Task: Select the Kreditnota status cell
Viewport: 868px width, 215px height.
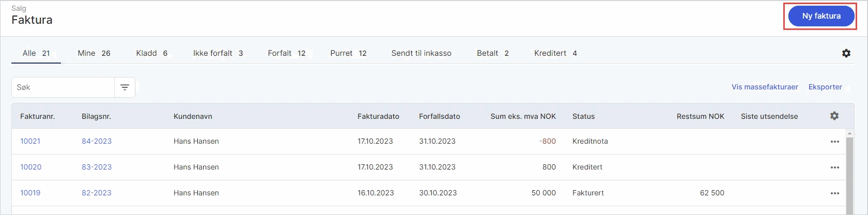Action: point(590,141)
